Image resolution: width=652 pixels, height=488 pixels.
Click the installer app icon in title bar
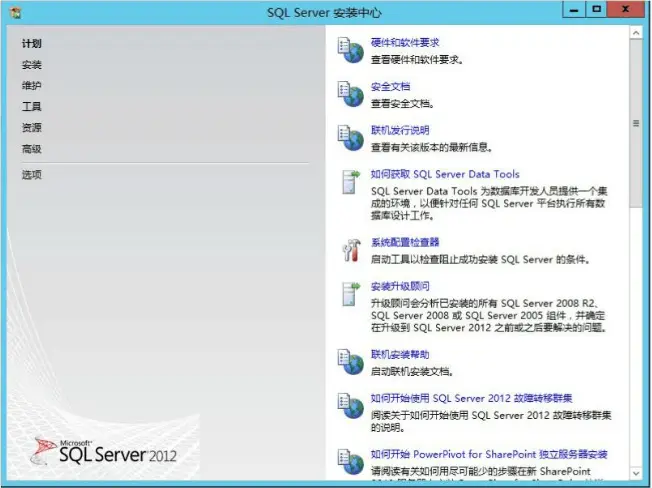(16, 13)
